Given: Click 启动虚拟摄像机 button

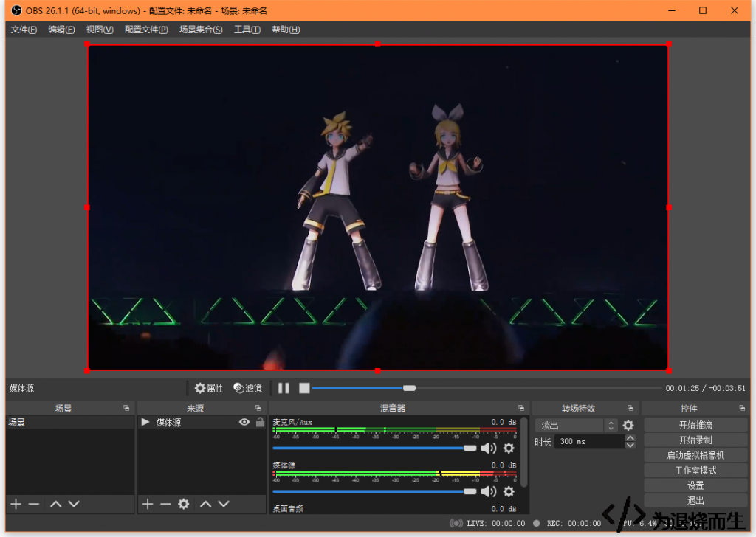Looking at the screenshot, I should pyautogui.click(x=695, y=455).
